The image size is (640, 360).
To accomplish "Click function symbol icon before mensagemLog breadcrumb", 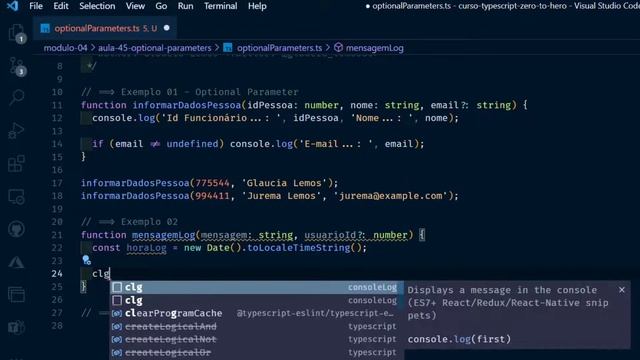I will click(x=338, y=48).
